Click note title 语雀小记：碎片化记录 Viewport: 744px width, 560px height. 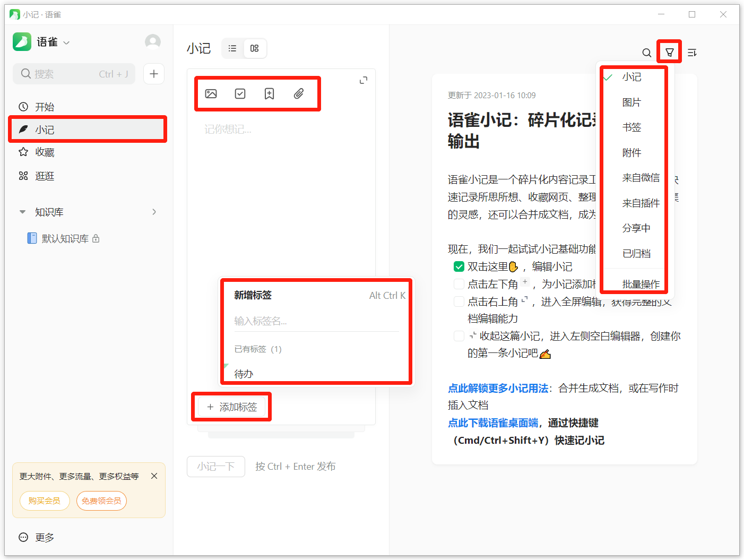pos(522,131)
